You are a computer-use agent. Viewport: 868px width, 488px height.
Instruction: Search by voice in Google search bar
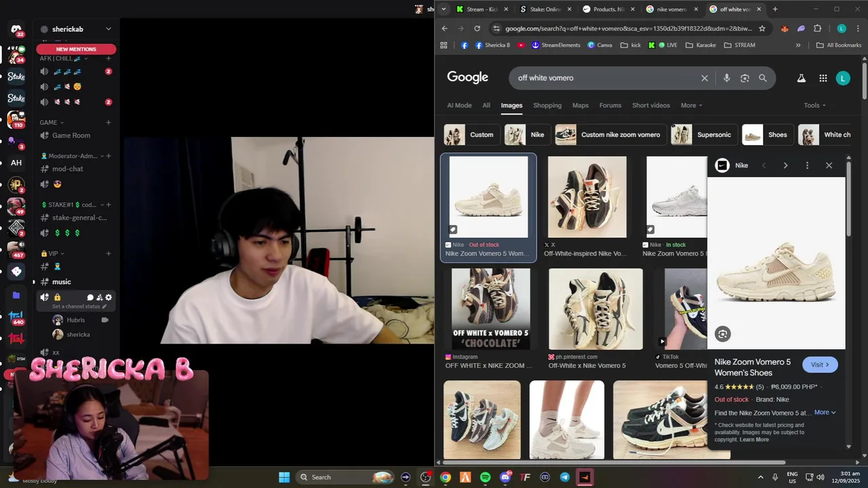(726, 78)
